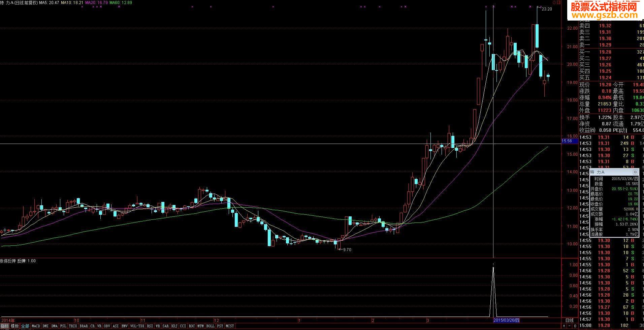Click the 外盘 value 11223
This screenshot has width=644, height=330.
[x=604, y=110]
